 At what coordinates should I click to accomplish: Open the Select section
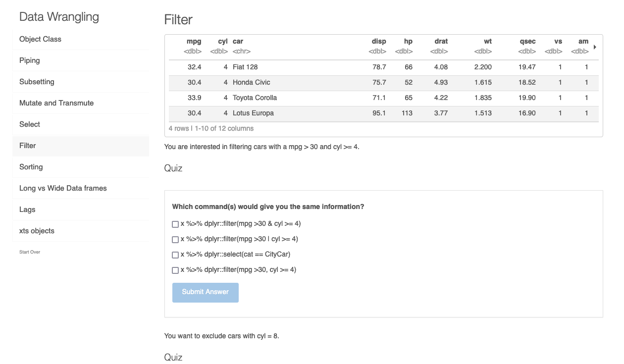tap(29, 124)
